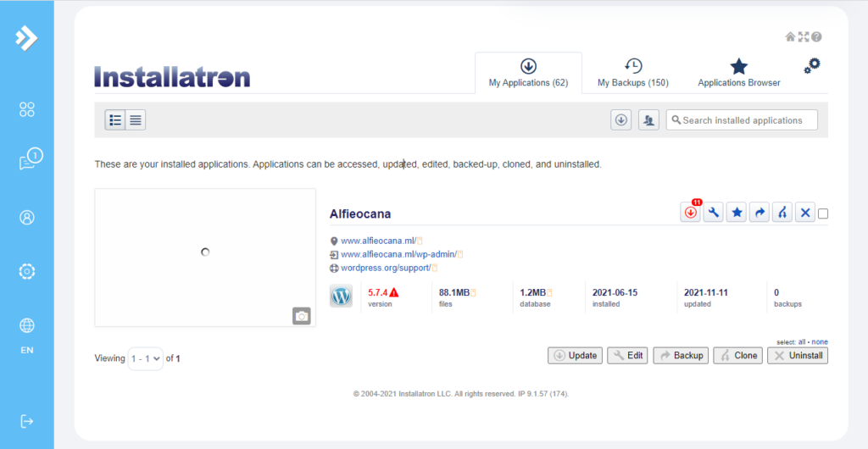Click the star icon for Alfieocana
Image resolution: width=868 pixels, height=449 pixels.
coord(737,213)
